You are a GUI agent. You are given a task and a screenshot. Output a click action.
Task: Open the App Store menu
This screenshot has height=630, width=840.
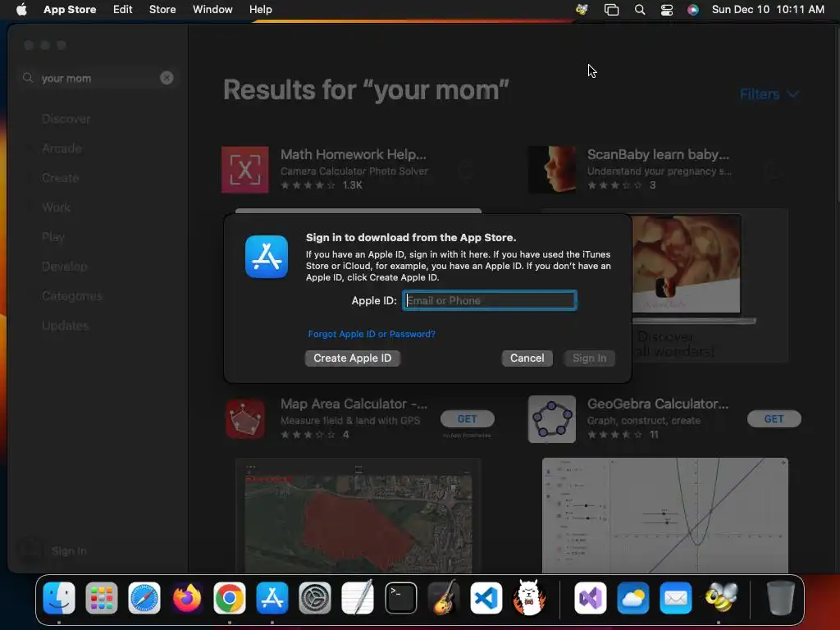70,9
